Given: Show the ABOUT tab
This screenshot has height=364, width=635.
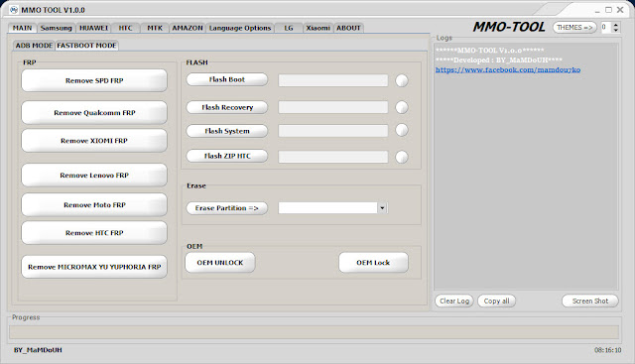Looking at the screenshot, I should (348, 28).
